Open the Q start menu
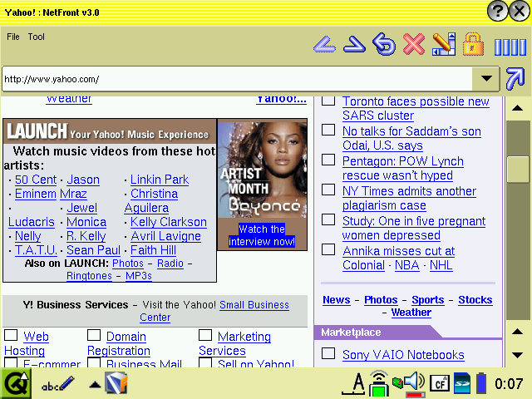The image size is (532, 399). [x=15, y=383]
